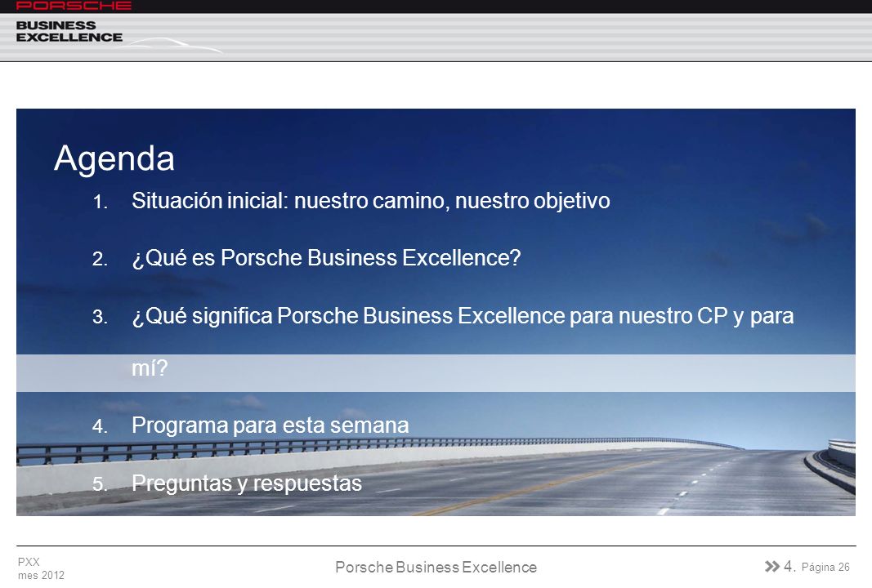This screenshot has height=588, width=872.
Task: Click the Business Excellence header logo
Action: coord(69,32)
